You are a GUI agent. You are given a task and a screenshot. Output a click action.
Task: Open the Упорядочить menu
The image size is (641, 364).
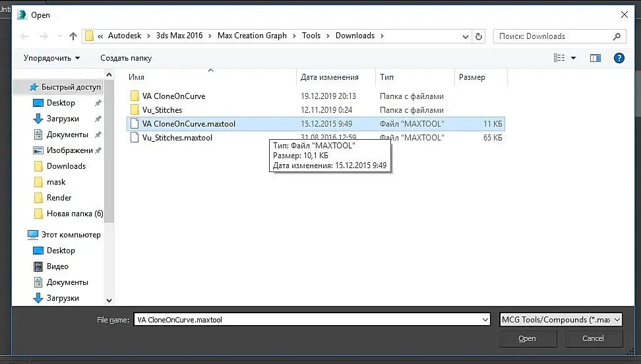[x=51, y=58]
